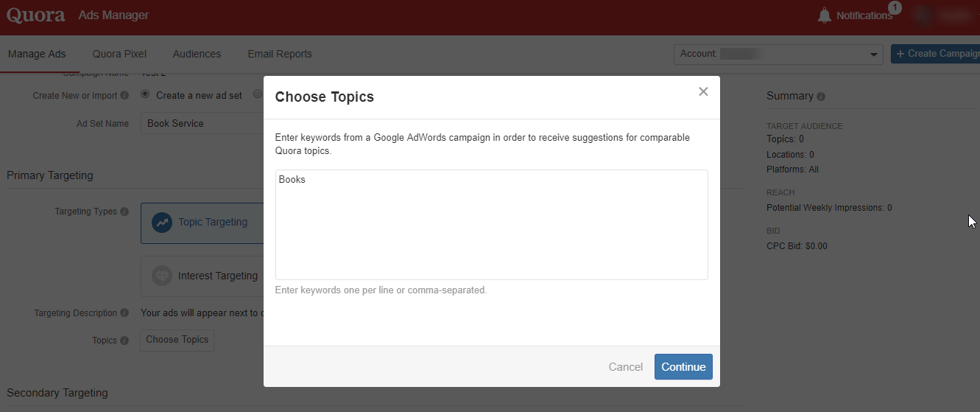Expand the Account dropdown
This screenshot has width=980, height=412.
click(778, 54)
